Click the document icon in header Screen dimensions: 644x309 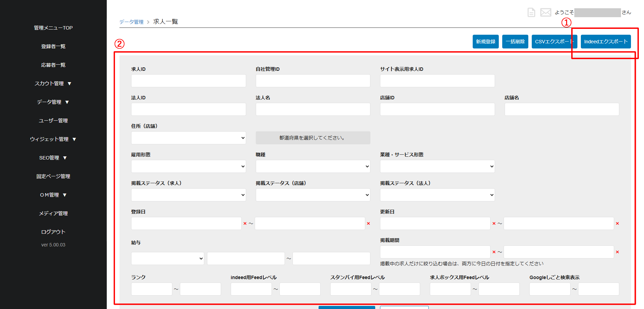coord(531,12)
